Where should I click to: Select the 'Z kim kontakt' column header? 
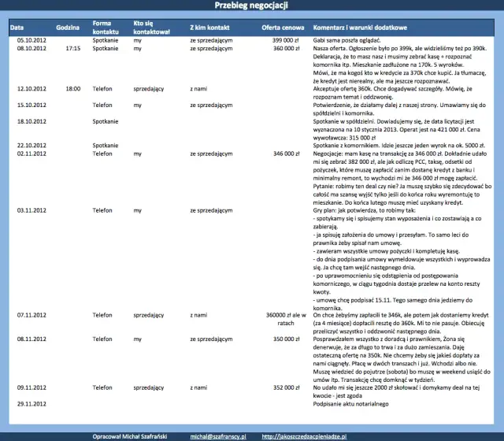tap(209, 28)
